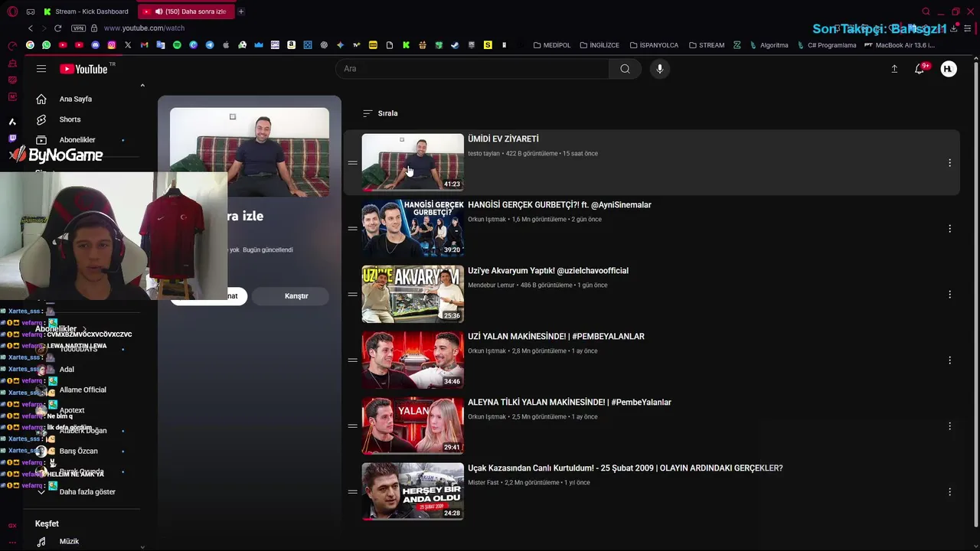Click browser tab search icon
Image resolution: width=980 pixels, height=551 pixels.
pos(926,11)
